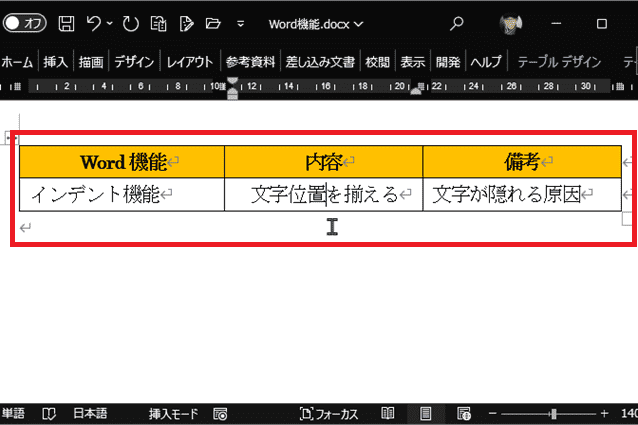
Task: Click the 日本語 language indicator
Action: pyautogui.click(x=90, y=414)
